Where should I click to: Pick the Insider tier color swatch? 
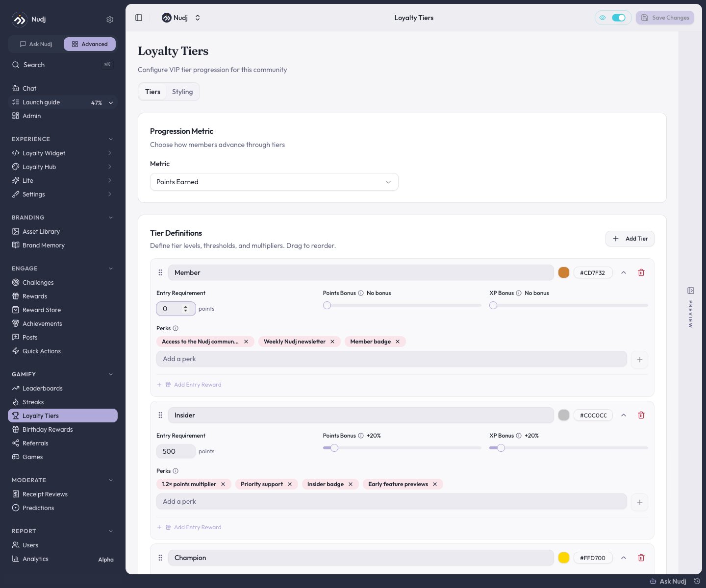pyautogui.click(x=564, y=415)
